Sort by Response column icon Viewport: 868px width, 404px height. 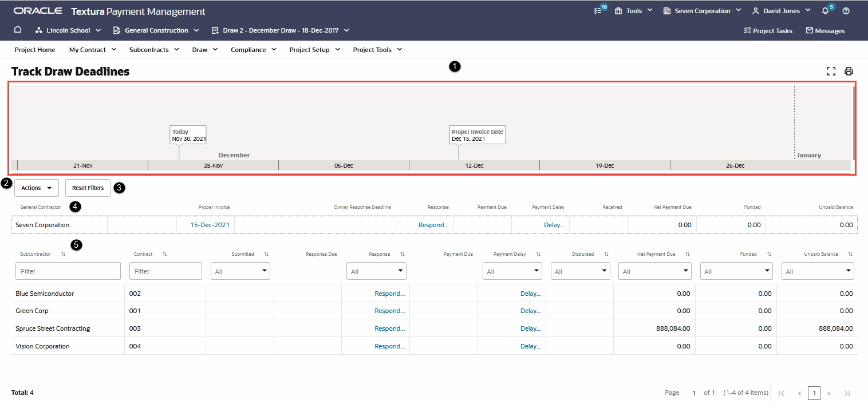click(x=403, y=254)
